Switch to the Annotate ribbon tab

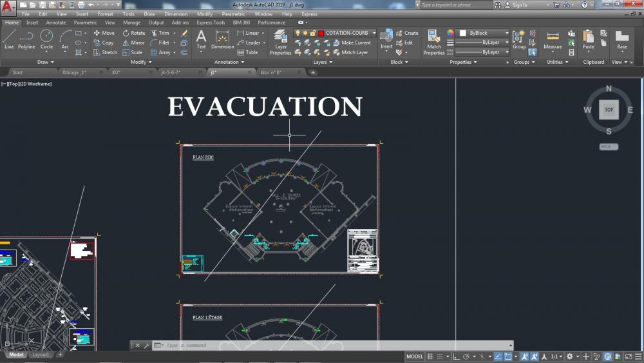(x=56, y=23)
